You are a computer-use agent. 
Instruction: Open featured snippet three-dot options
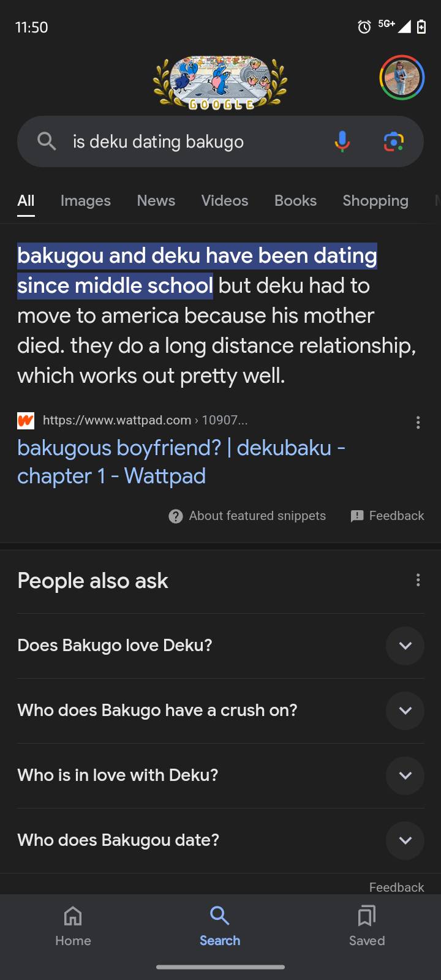(418, 423)
